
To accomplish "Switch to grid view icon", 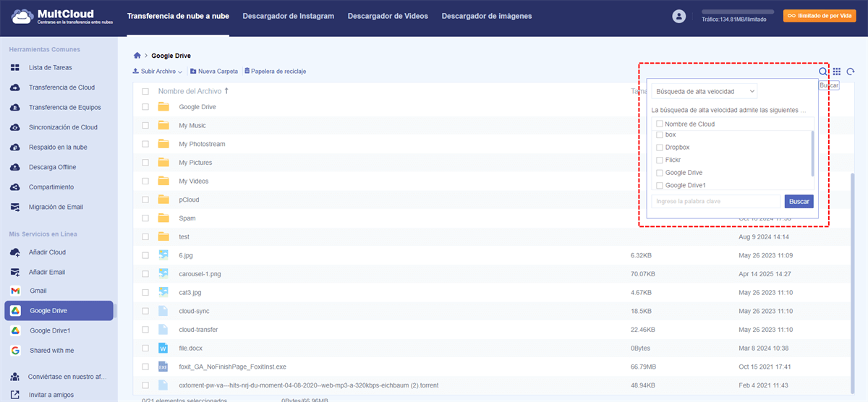I will point(837,72).
